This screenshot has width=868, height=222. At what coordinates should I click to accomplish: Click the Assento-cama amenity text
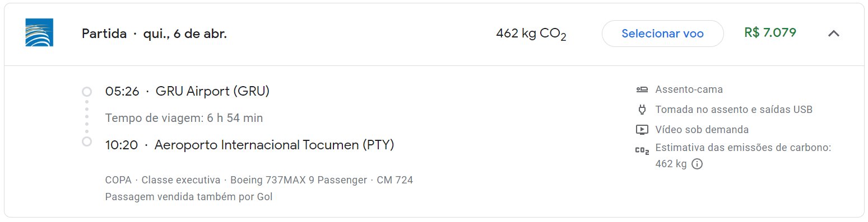point(689,89)
